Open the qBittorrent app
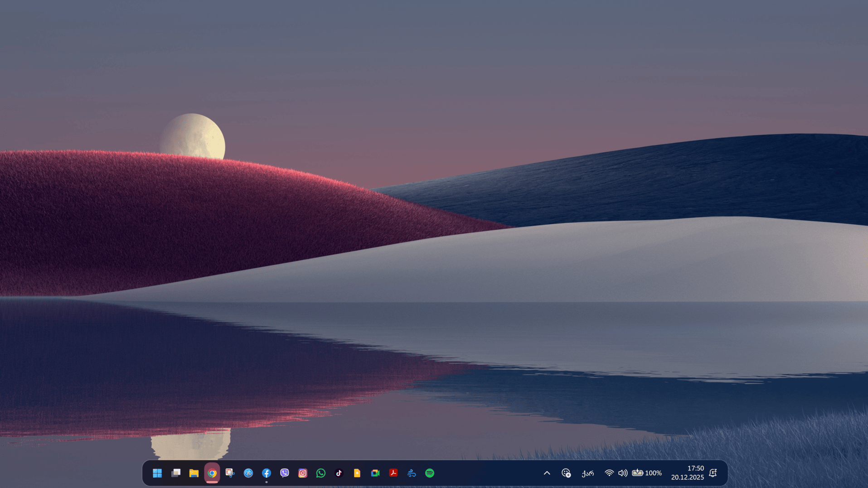 pyautogui.click(x=248, y=473)
